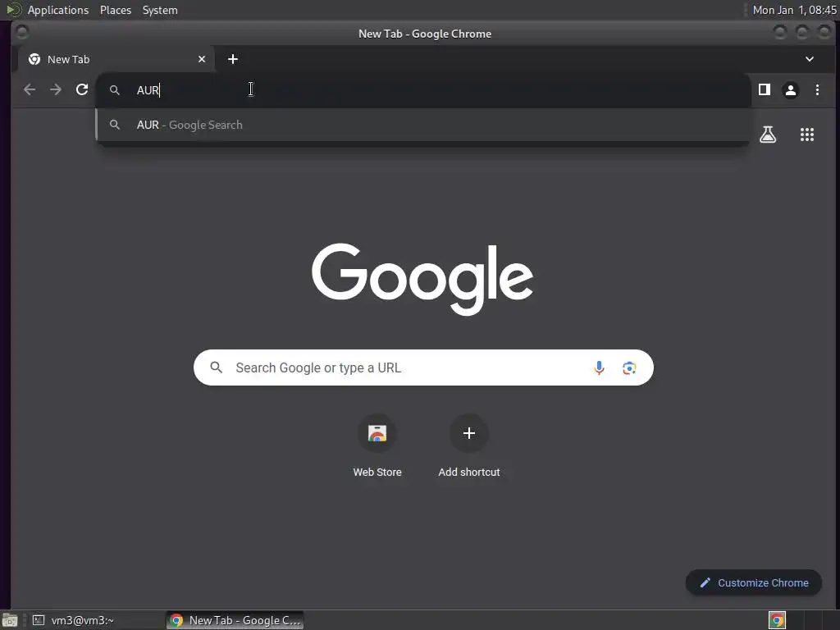Open the Google apps grid
Viewport: 840px width, 630px height.
(807, 135)
